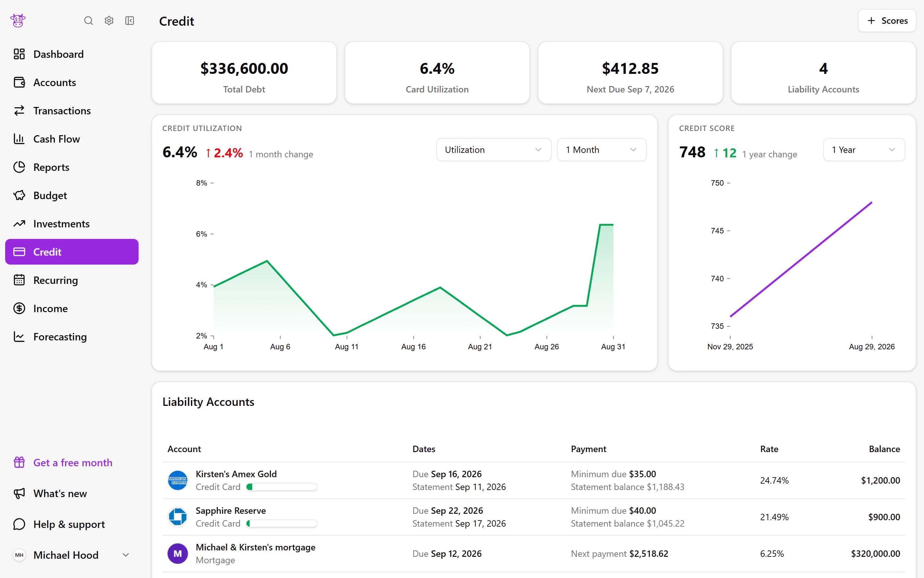Viewport: 924px width, 578px height.
Task: Click the Liability Accounts count card
Action: pos(823,73)
